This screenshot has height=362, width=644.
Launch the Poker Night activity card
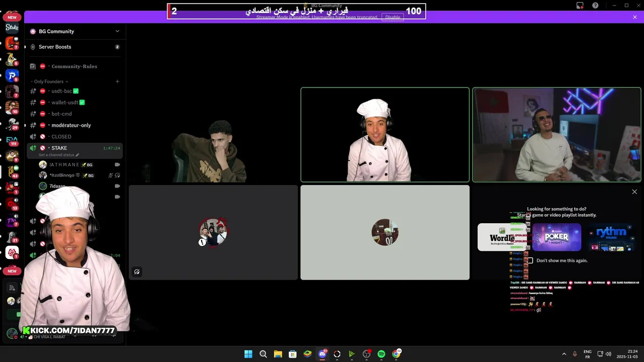(557, 237)
